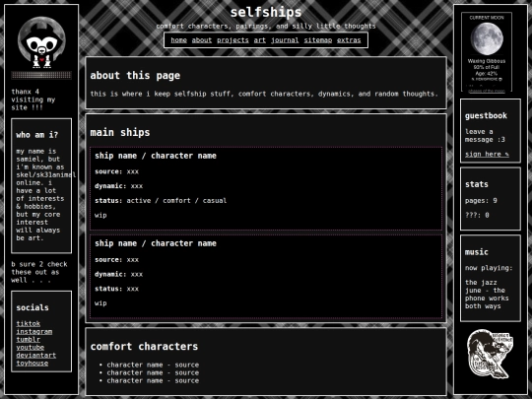Click the skull mascot avatar image
The width and height of the screenshot is (532, 399).
pos(41,42)
